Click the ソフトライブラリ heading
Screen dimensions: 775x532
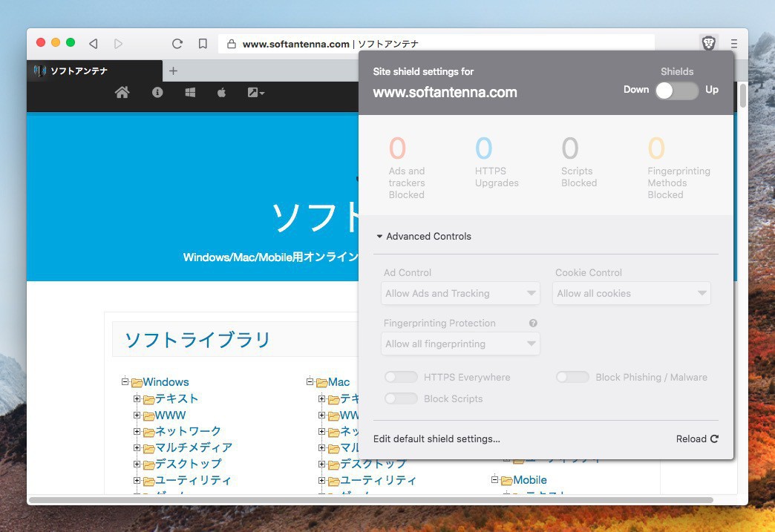(x=197, y=340)
